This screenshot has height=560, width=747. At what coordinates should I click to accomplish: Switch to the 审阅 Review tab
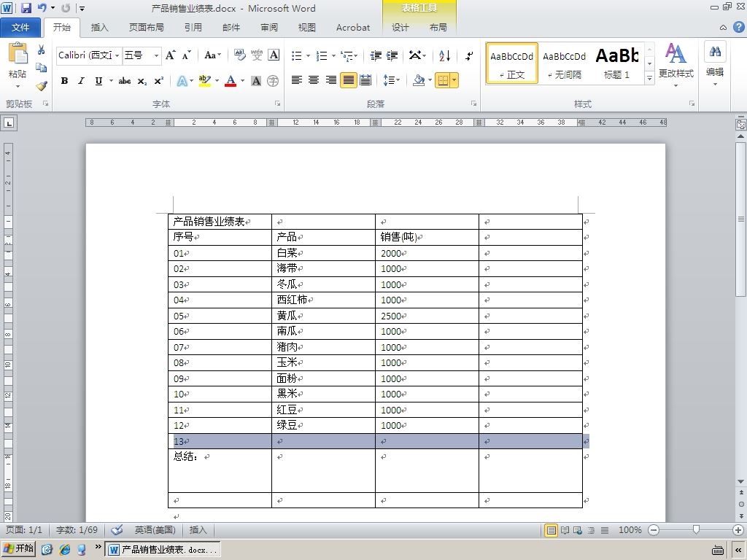pos(269,28)
